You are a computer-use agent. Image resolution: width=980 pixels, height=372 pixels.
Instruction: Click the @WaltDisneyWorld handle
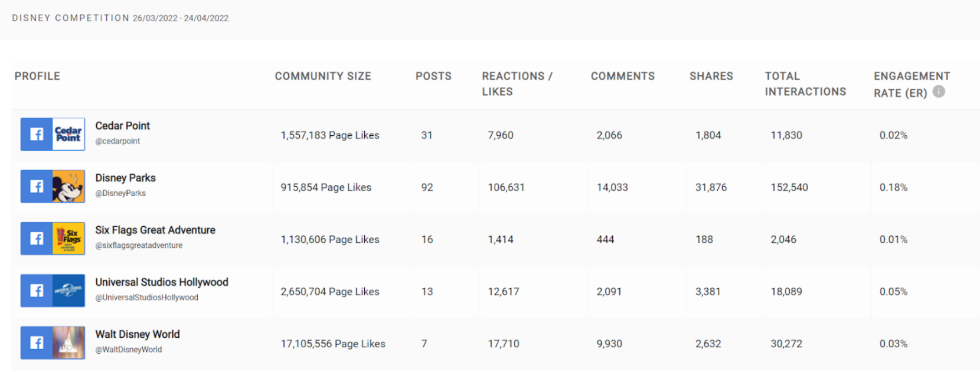click(x=129, y=349)
